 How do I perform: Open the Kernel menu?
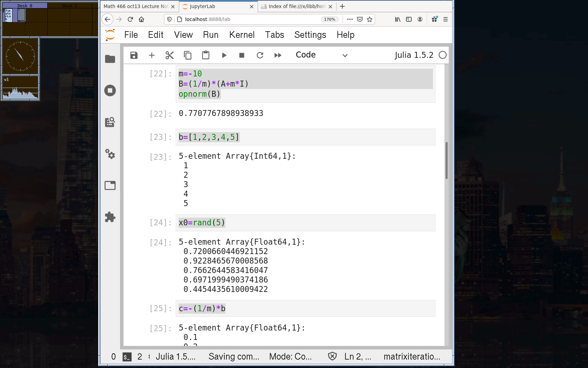point(241,35)
